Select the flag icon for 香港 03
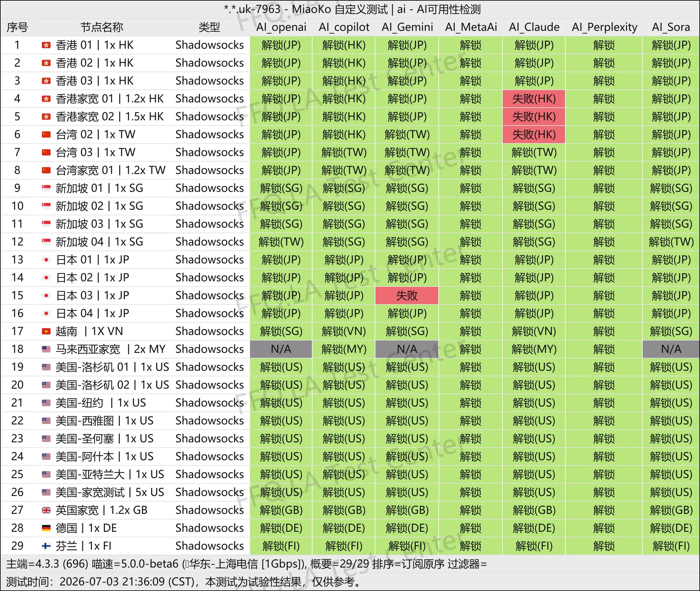Screen dimensions: 700x591 [46, 81]
